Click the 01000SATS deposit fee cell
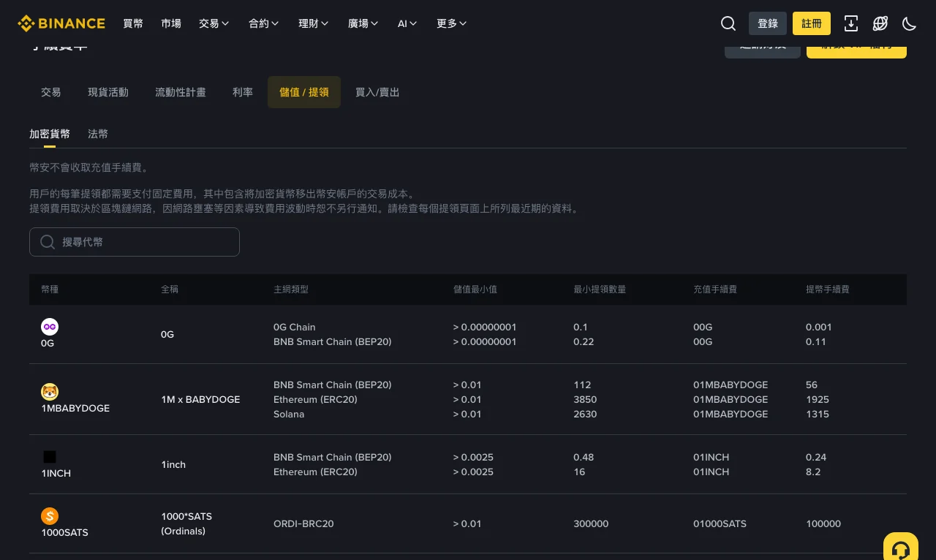This screenshot has width=936, height=560. (x=720, y=523)
